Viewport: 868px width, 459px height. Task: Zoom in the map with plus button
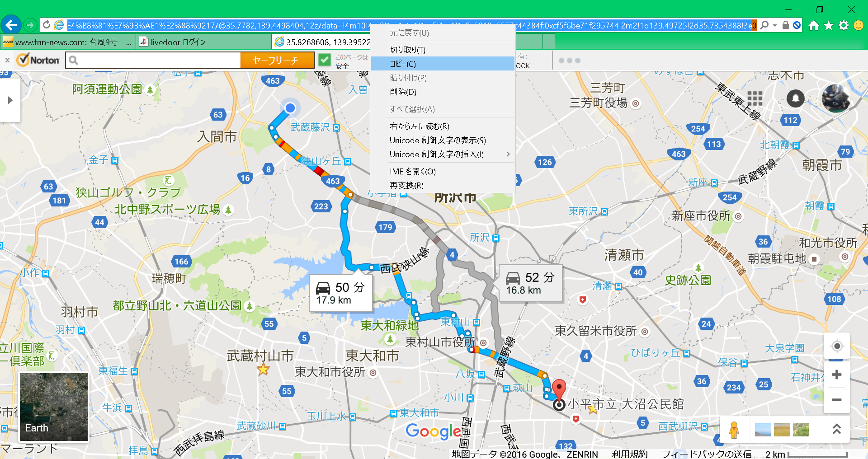(x=837, y=375)
